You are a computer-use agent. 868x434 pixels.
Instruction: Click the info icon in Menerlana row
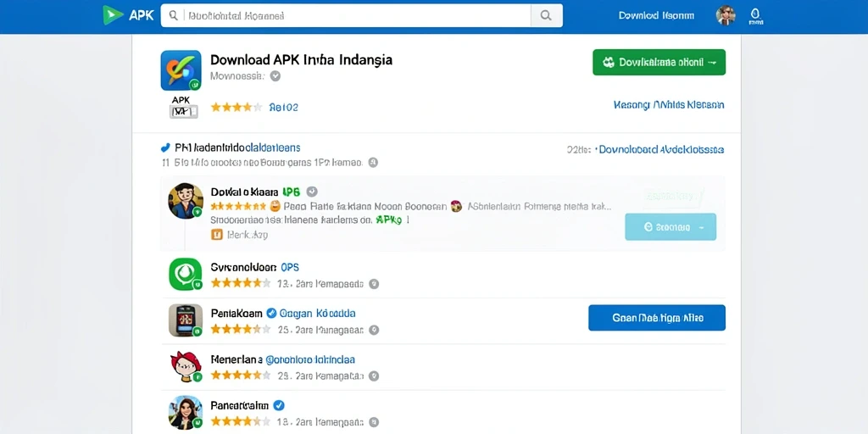click(374, 376)
